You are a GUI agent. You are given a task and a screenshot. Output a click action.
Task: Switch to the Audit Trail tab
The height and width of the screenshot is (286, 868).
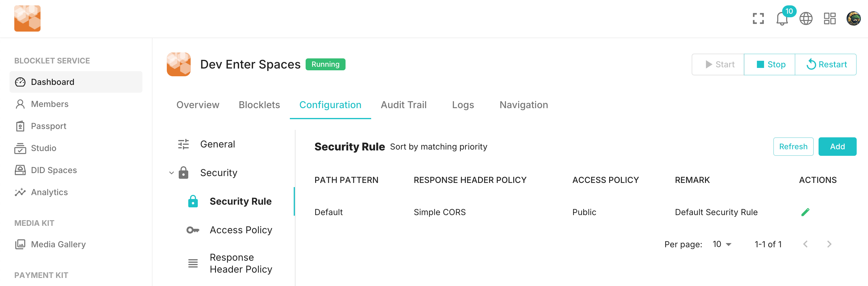click(403, 105)
